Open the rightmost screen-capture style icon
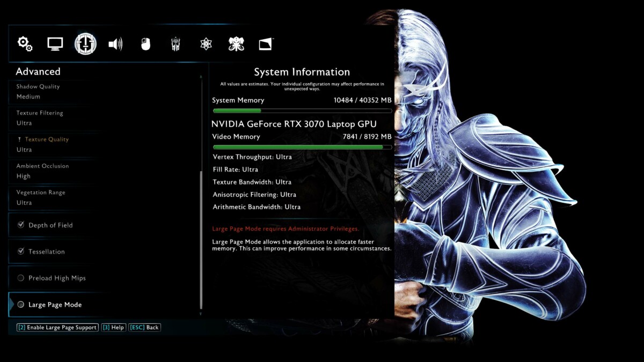The image size is (644, 362). (266, 44)
